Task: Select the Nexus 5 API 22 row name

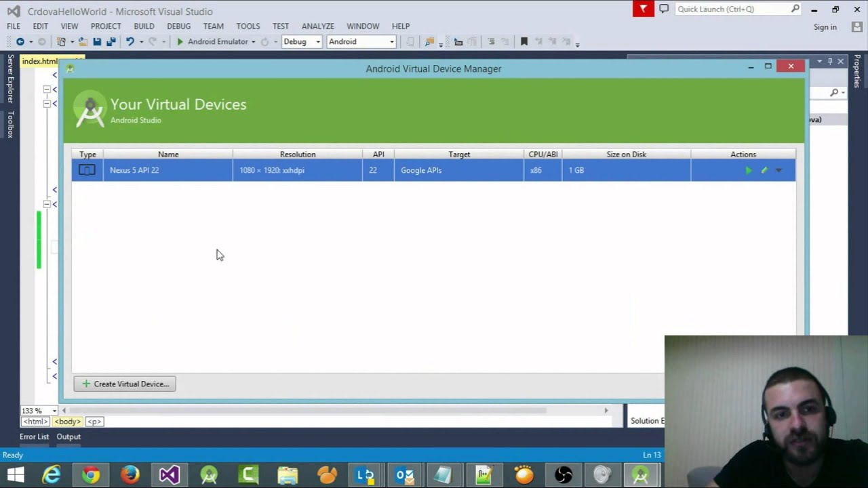Action: point(134,170)
